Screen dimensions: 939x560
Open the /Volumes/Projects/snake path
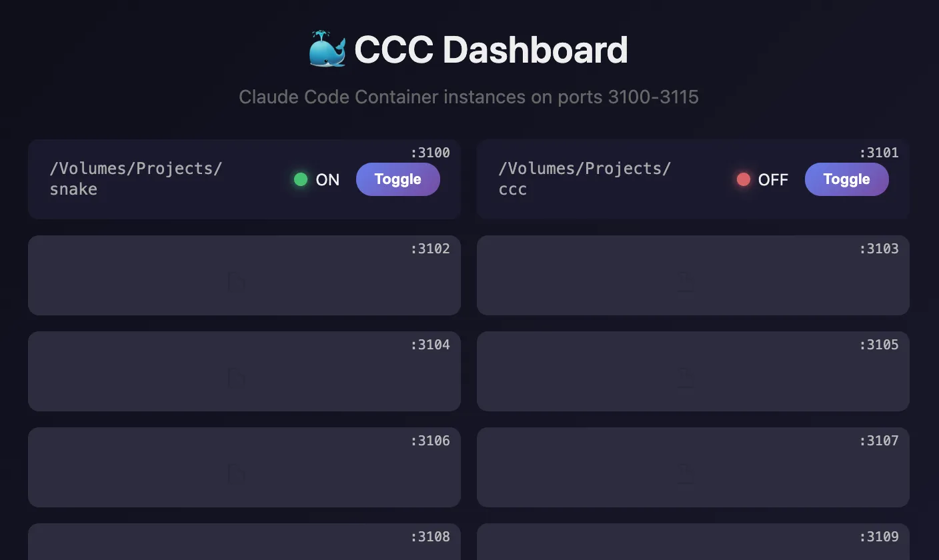pos(135,179)
